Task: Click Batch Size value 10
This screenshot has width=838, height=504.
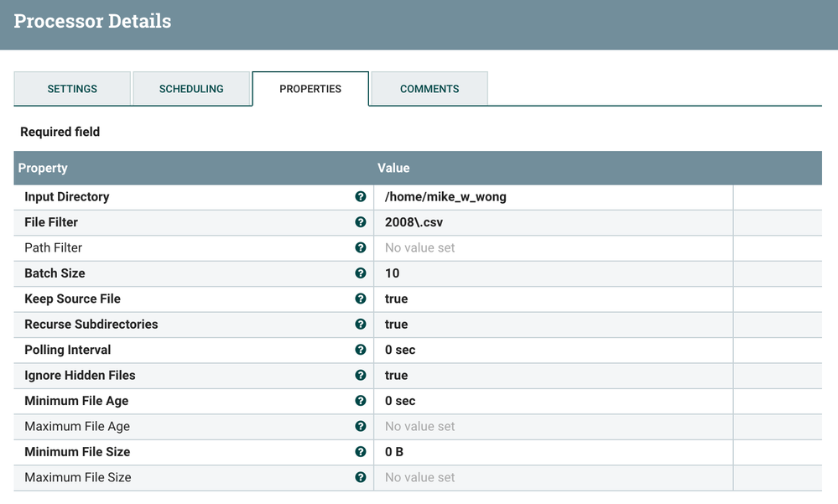Action: point(553,273)
